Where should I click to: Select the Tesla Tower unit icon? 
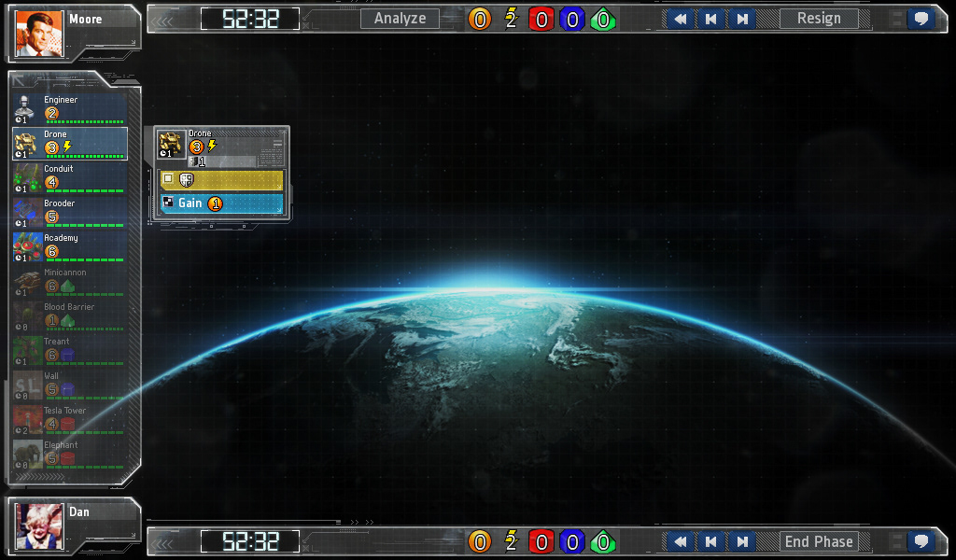click(x=27, y=420)
